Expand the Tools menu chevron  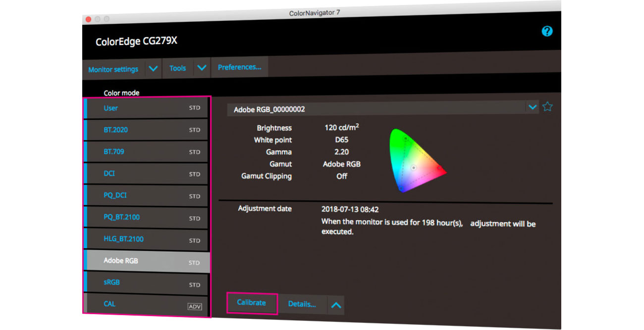tap(202, 68)
